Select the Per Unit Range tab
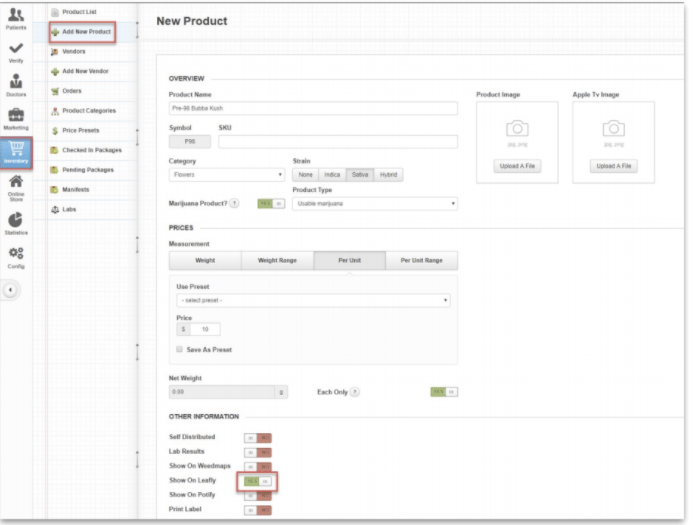 tap(422, 260)
